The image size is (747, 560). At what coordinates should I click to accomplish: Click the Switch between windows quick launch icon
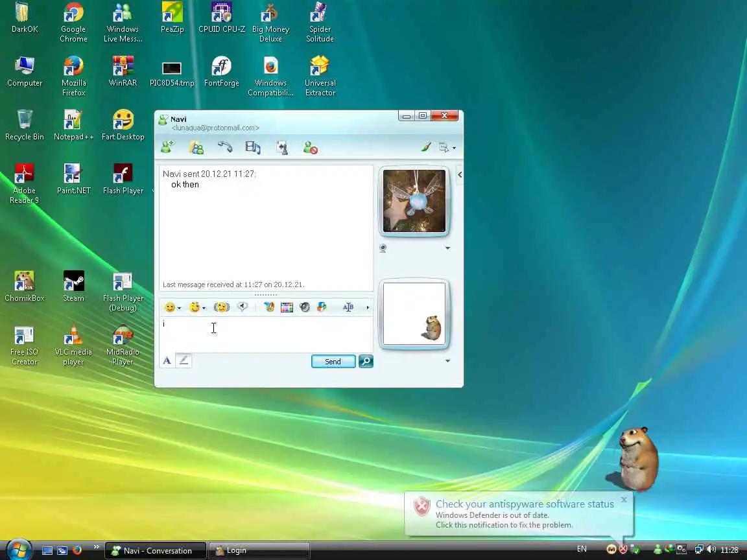click(62, 550)
